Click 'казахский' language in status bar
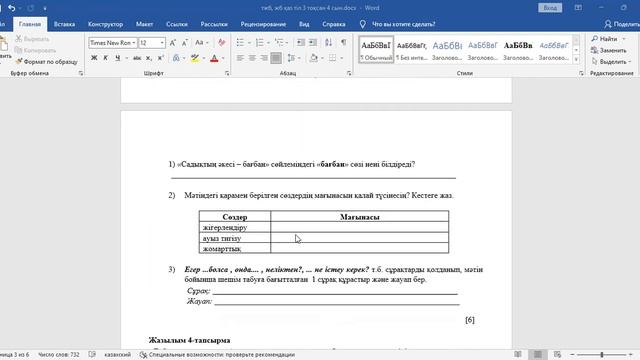 118,355
